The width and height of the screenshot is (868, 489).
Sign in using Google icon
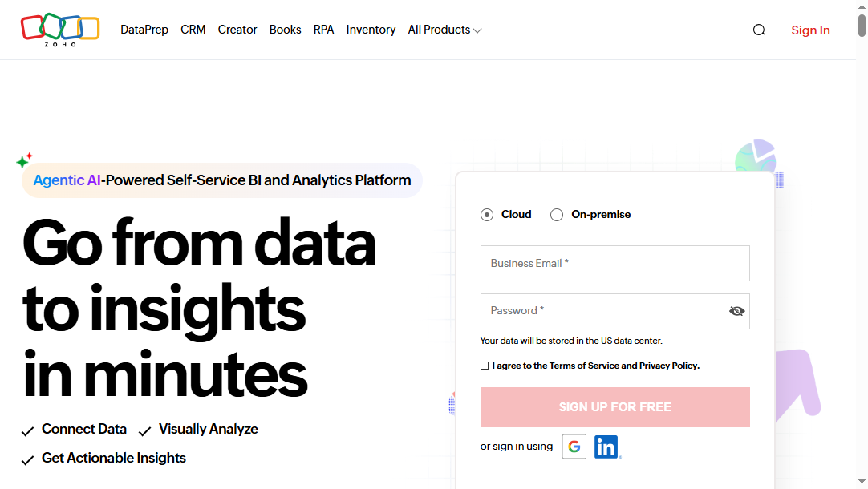pyautogui.click(x=574, y=447)
